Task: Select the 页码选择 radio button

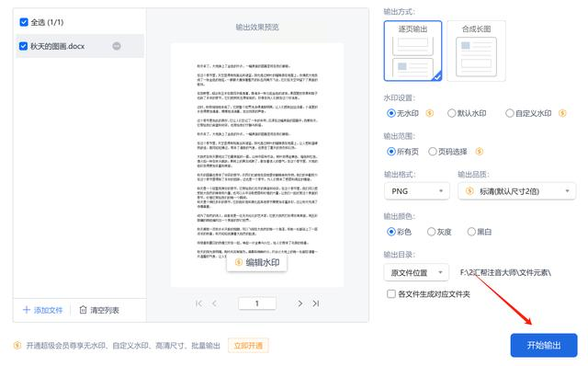Action: point(433,152)
